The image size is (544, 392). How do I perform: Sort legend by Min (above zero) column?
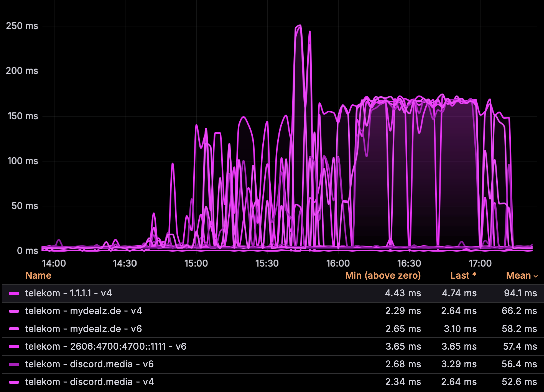(383, 275)
